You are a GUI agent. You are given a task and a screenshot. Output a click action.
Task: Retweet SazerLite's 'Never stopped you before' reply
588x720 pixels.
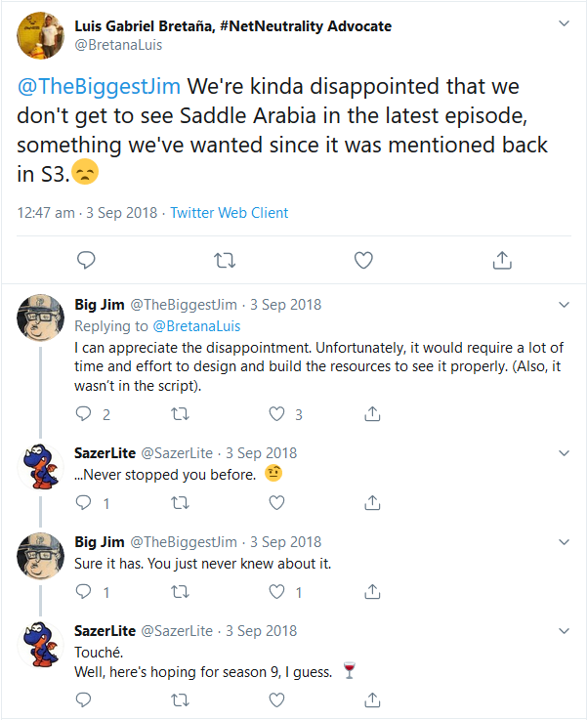tap(180, 503)
